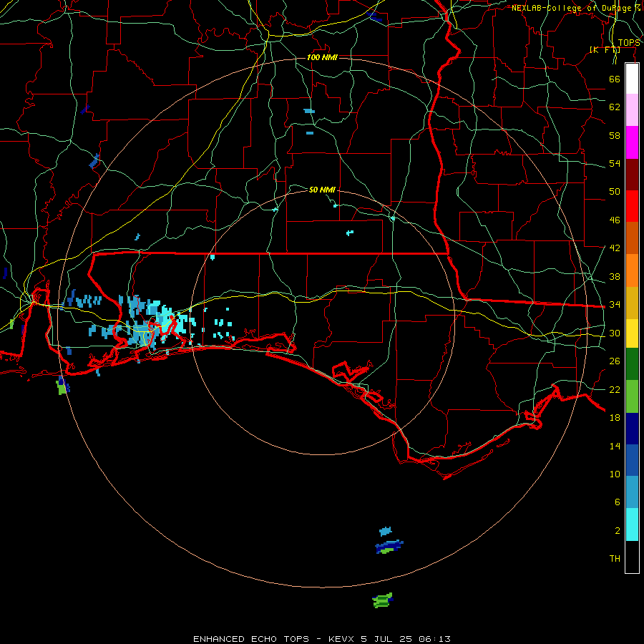
Task: Click the dark red (maroon) legend swatch
Action: tap(632, 175)
